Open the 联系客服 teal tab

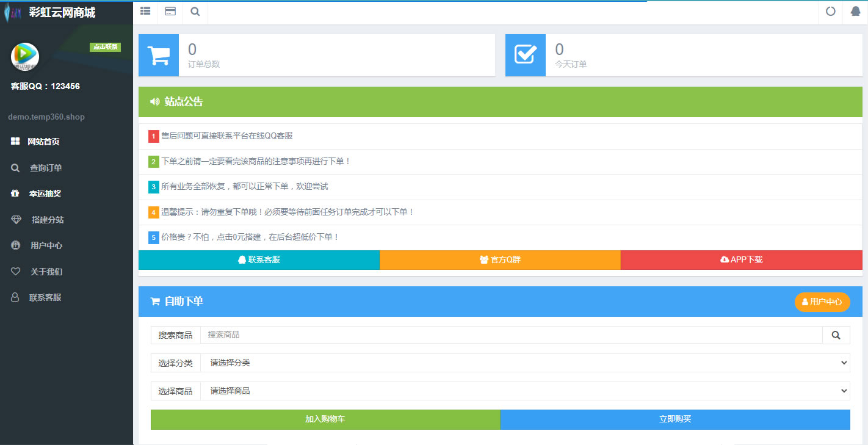coord(259,259)
